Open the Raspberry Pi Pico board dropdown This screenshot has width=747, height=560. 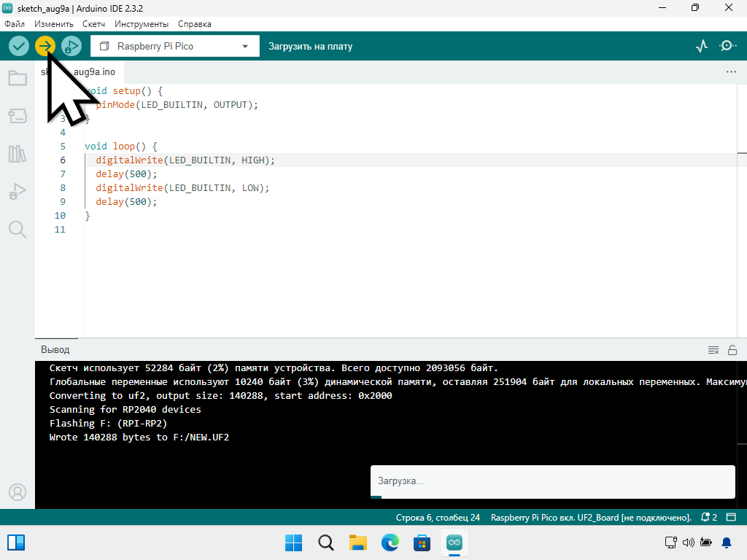175,46
